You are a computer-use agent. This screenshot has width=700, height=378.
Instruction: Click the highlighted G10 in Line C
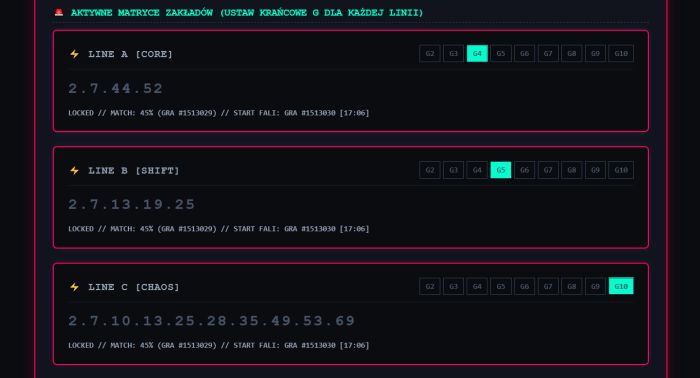pos(621,287)
